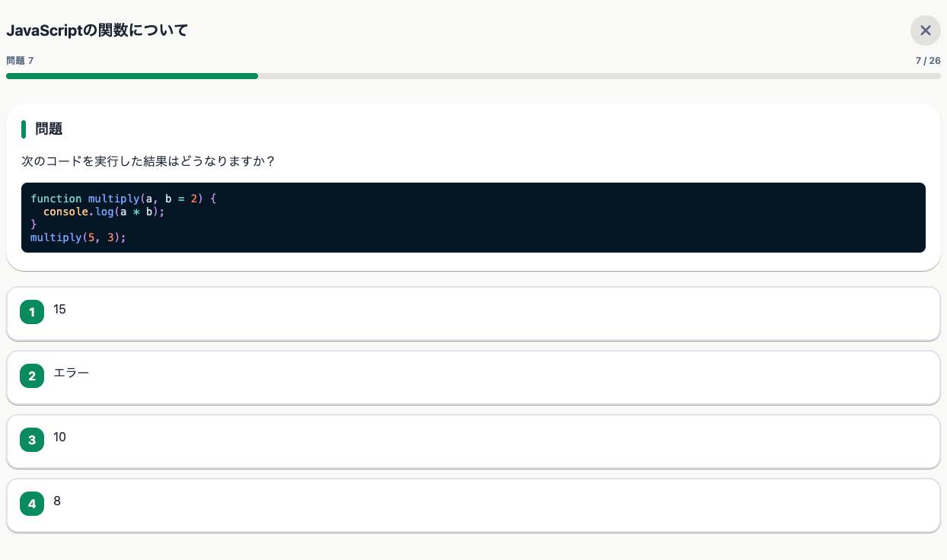Click the console.log line in the code block

pos(104,212)
